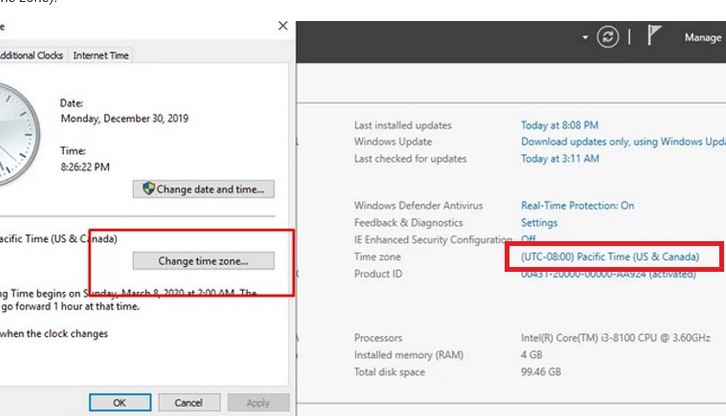Screen dimensions: 726x416
Task: Switch to the Internet Time tab
Action: tap(101, 55)
